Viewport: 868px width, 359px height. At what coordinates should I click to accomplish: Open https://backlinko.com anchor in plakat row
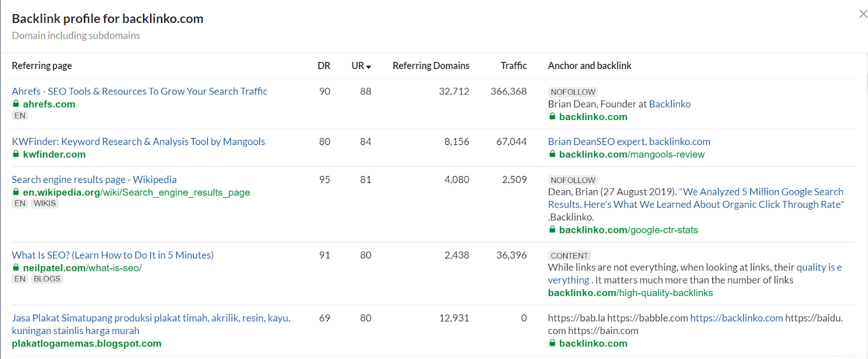click(737, 318)
